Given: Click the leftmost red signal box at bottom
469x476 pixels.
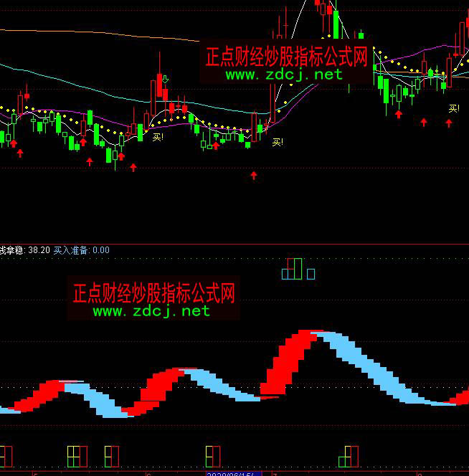Looking at the screenshot, I should pyautogui.click(x=6, y=455).
